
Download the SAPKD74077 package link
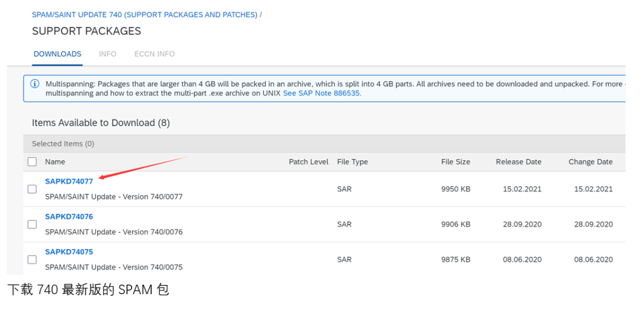69,181
